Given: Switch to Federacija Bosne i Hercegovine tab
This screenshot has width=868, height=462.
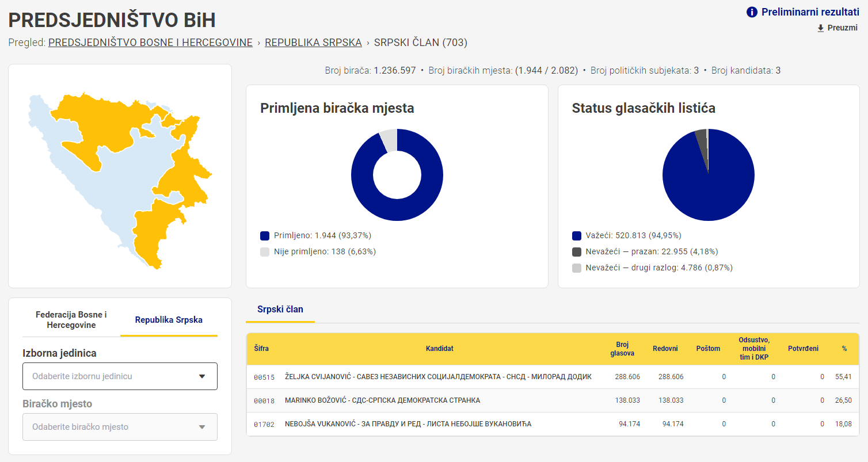Looking at the screenshot, I should (x=71, y=320).
